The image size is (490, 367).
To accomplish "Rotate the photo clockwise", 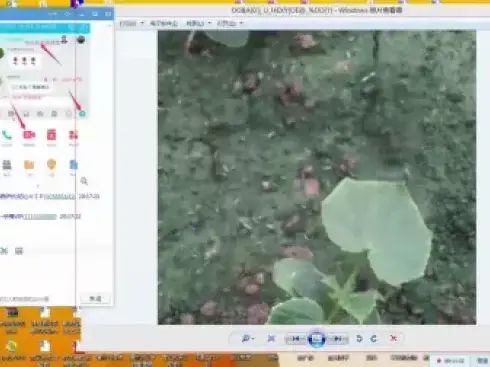I will point(374,339).
